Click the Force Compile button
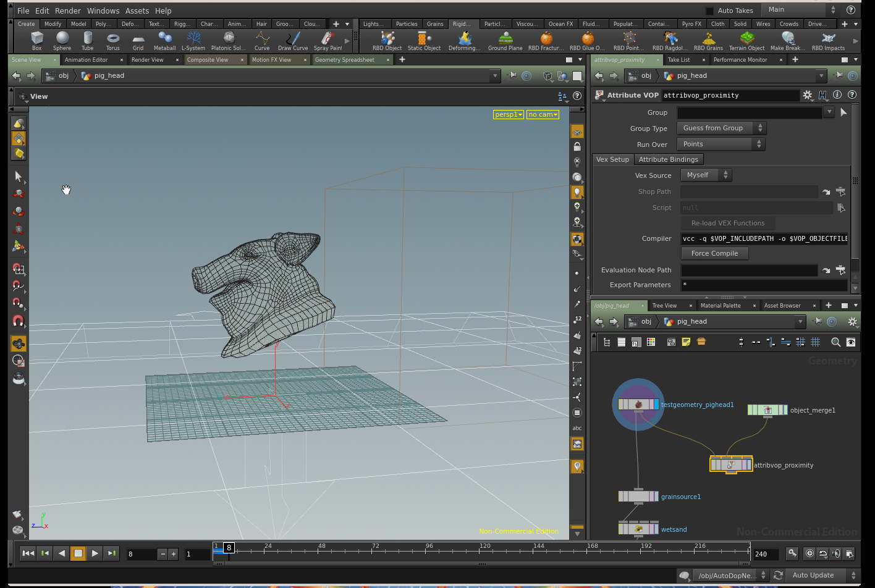This screenshot has height=588, width=875. [714, 253]
